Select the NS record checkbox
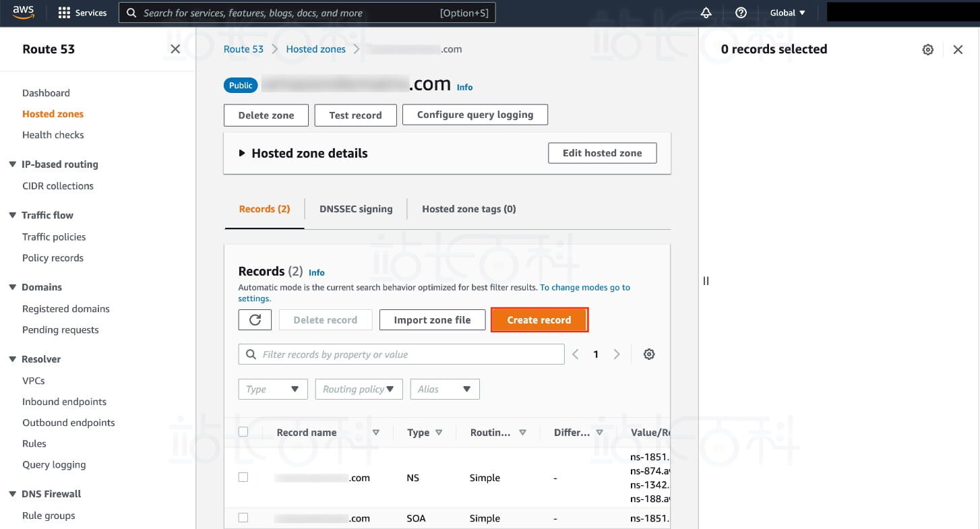 [x=243, y=477]
